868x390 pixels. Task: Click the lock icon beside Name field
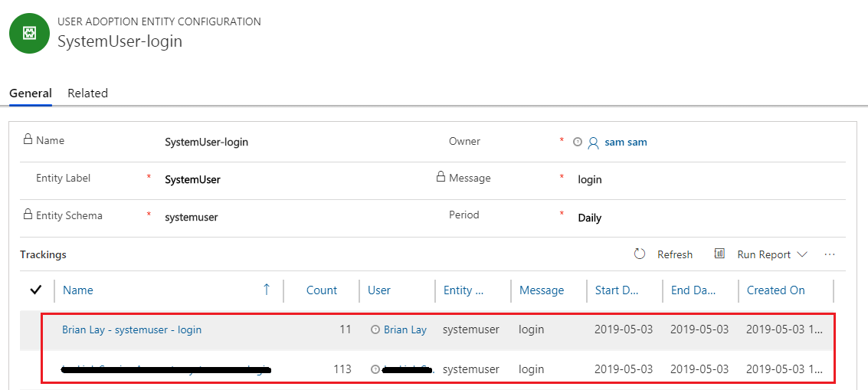pos(28,139)
